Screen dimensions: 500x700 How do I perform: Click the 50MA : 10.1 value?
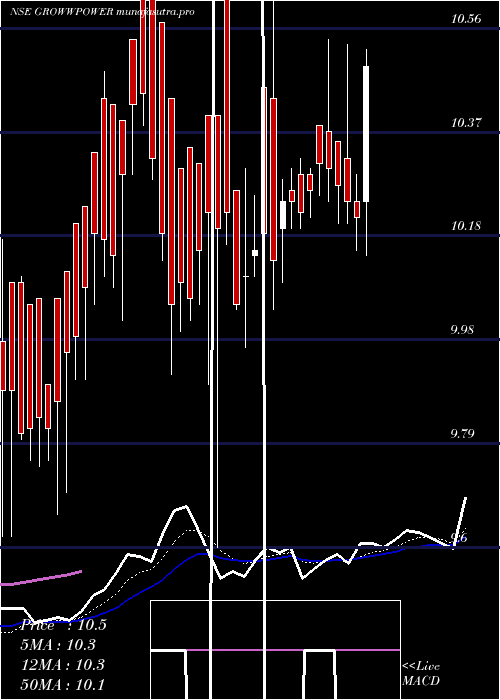click(x=63, y=684)
